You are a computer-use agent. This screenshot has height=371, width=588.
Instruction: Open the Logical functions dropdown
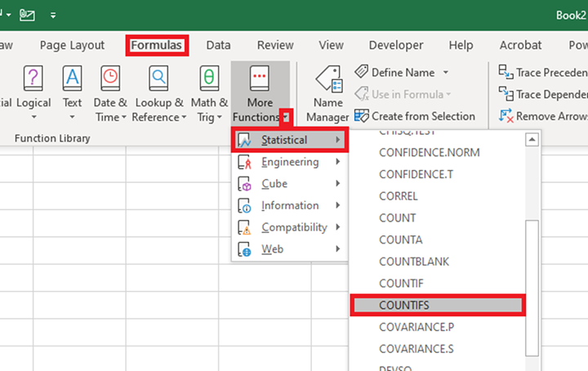(x=33, y=92)
